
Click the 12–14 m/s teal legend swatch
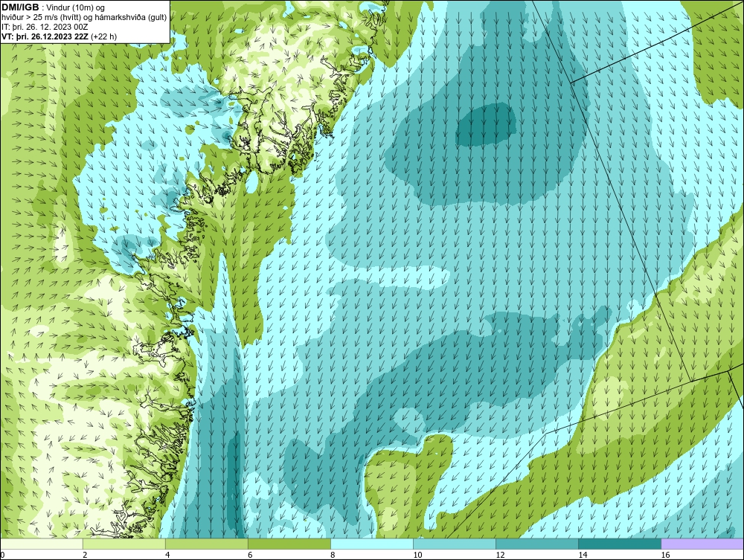click(537, 544)
